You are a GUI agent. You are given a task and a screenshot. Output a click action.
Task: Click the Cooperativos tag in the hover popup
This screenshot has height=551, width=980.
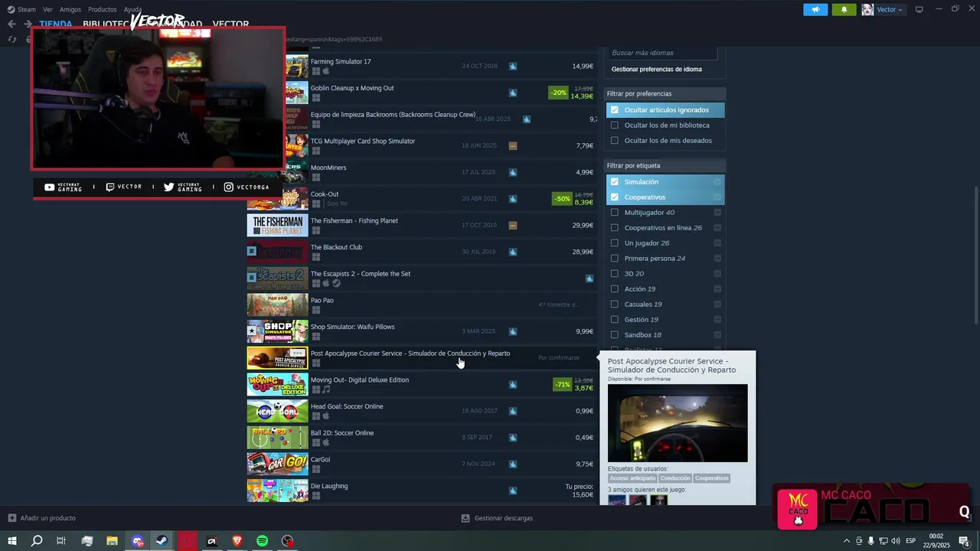coord(712,478)
